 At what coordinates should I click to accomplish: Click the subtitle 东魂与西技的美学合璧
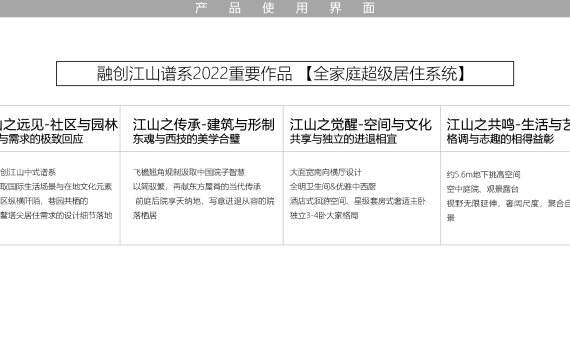(x=186, y=139)
